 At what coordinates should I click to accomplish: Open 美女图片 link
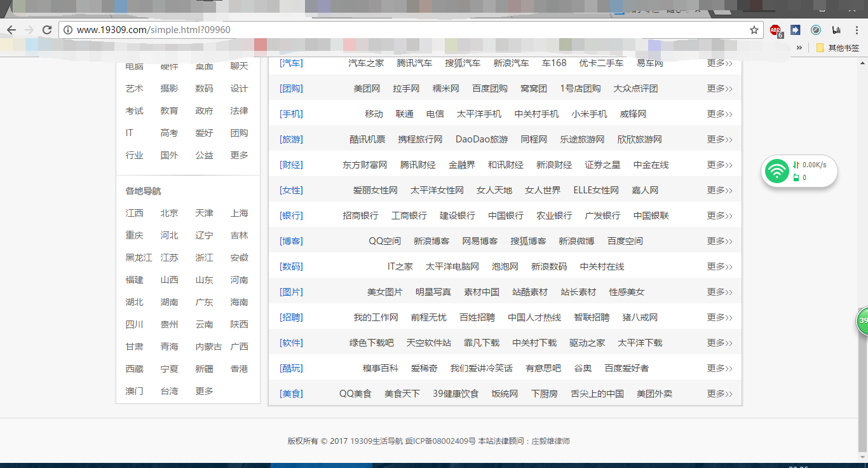pos(385,292)
